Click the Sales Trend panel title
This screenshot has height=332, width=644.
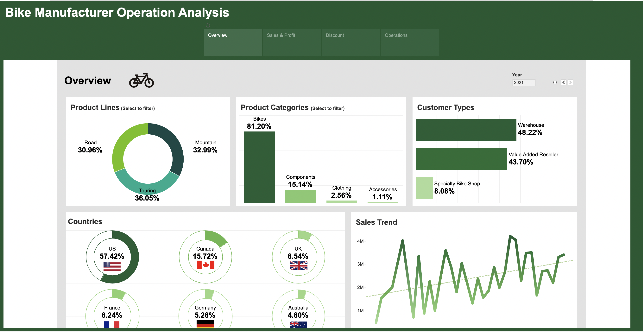coord(376,222)
